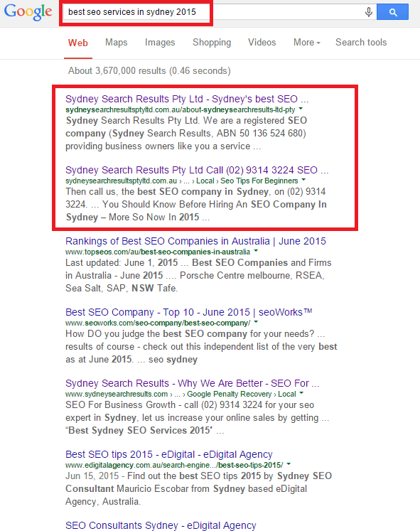Open dropdown arrow beside topseos.com URL
The height and width of the screenshot is (531, 420).
click(256, 251)
